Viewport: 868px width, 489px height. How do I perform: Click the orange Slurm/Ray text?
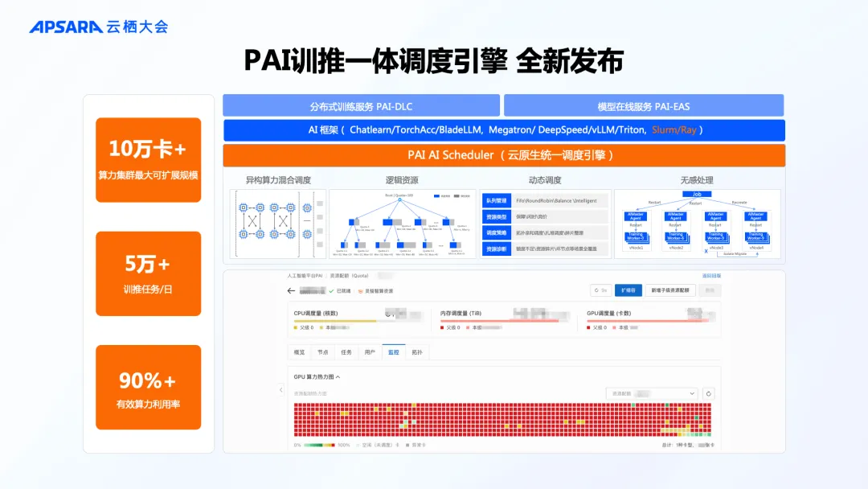[x=674, y=130]
